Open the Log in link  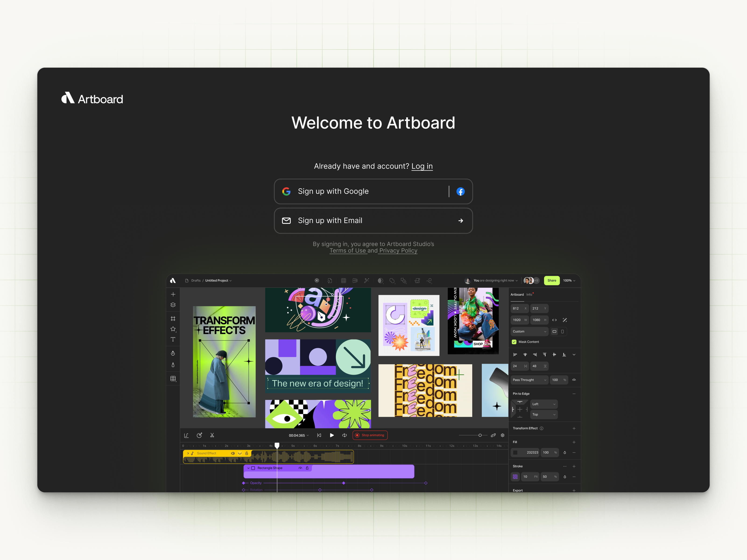tap(422, 166)
